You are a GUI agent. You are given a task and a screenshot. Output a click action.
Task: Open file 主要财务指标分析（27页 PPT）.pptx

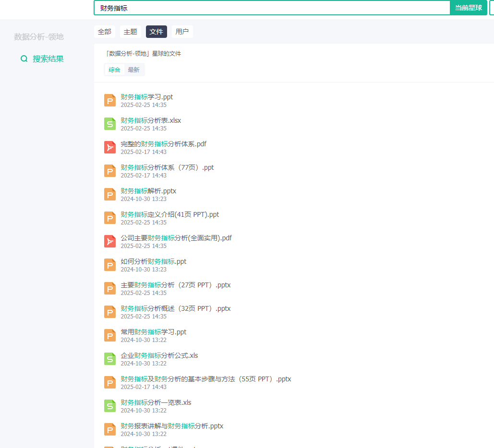176,285
